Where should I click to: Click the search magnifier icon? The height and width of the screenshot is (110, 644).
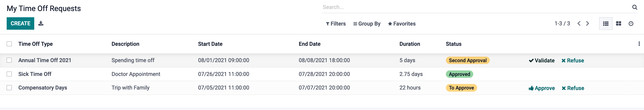(x=635, y=7)
